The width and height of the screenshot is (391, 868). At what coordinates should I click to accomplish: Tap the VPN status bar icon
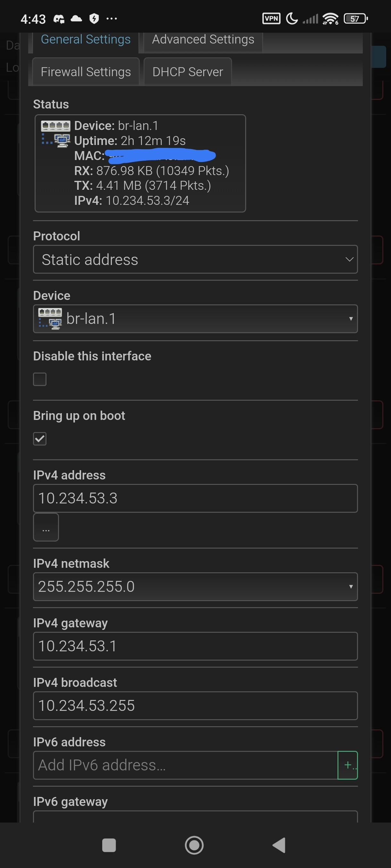pos(271,18)
